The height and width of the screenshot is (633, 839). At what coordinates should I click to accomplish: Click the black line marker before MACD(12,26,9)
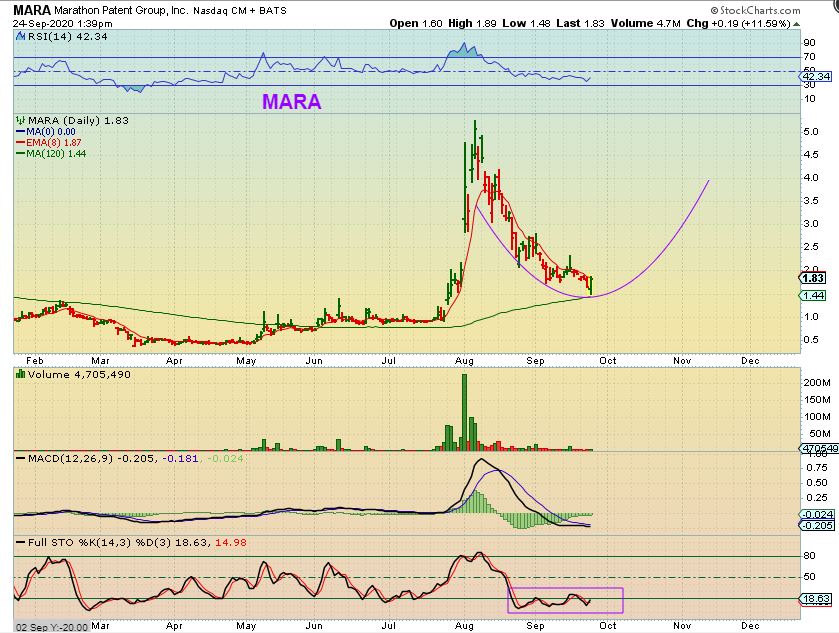point(21,459)
